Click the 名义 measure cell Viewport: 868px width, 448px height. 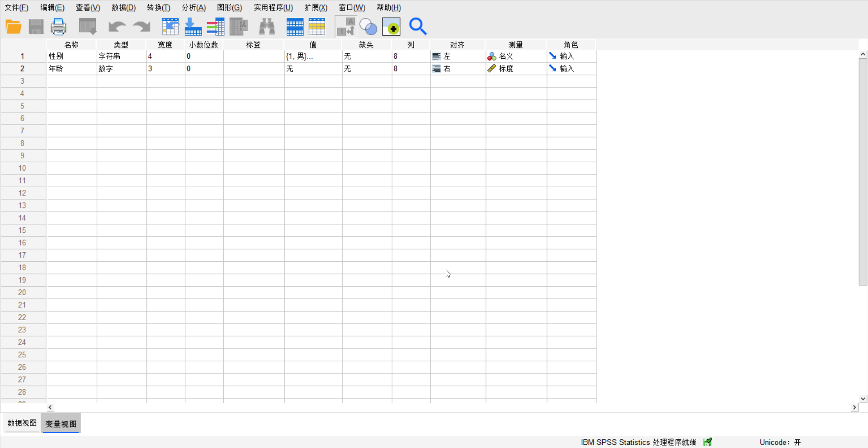(516, 57)
